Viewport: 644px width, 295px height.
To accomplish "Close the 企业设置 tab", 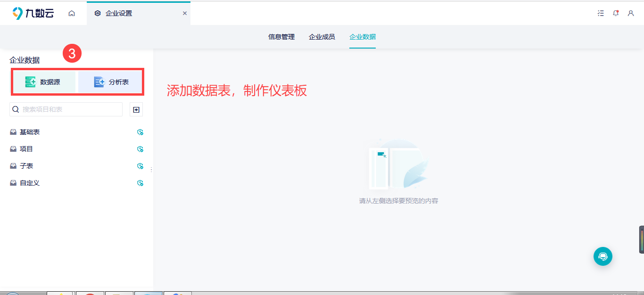I will [185, 13].
